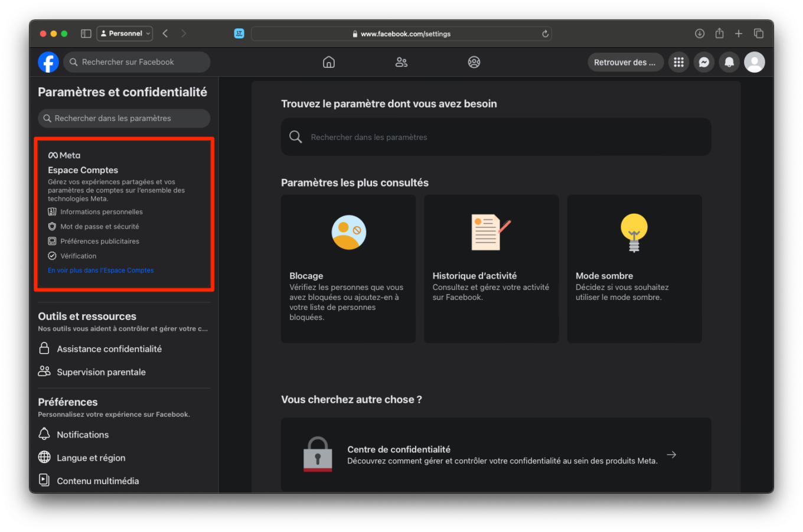Image resolution: width=803 pixels, height=532 pixels.
Task: Click the Outils et ressources heading
Action: coord(87,316)
